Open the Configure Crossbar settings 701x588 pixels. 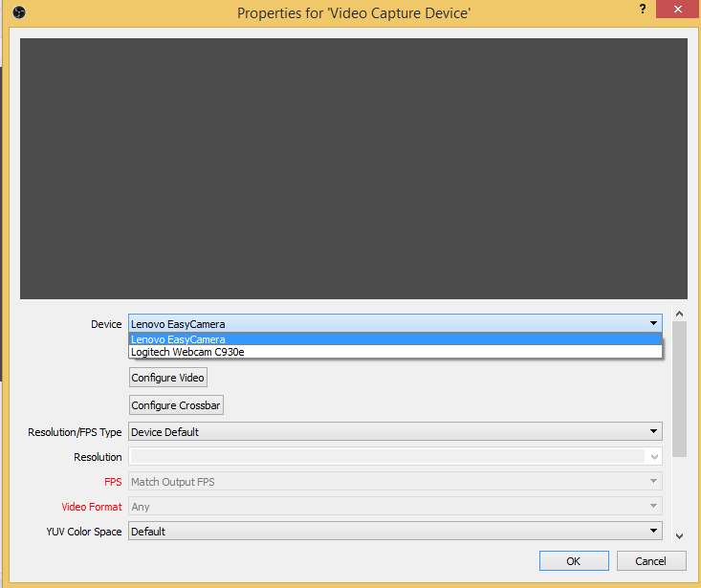pyautogui.click(x=176, y=405)
